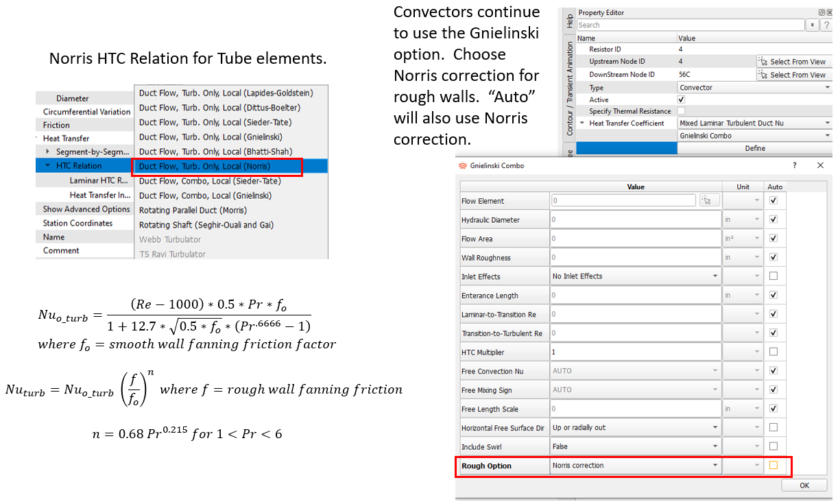Open Horizontal Free Surface Dir dropdown

click(636, 427)
